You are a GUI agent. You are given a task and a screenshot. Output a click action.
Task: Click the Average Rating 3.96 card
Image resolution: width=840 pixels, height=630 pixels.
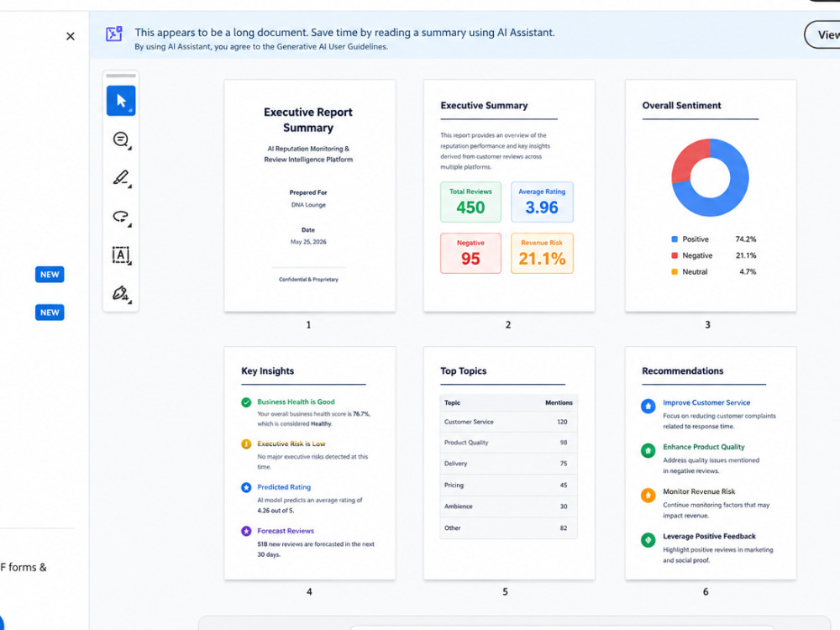(542, 202)
